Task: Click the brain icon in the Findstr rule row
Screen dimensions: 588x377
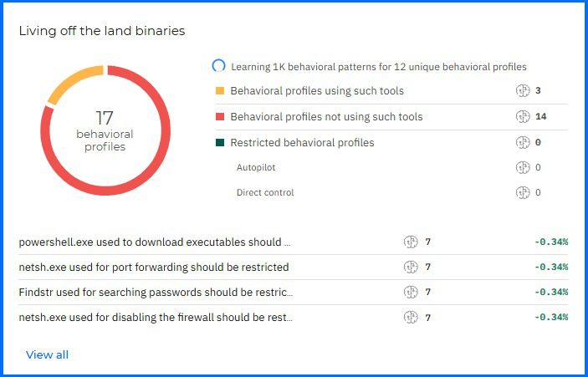Action: (x=411, y=293)
